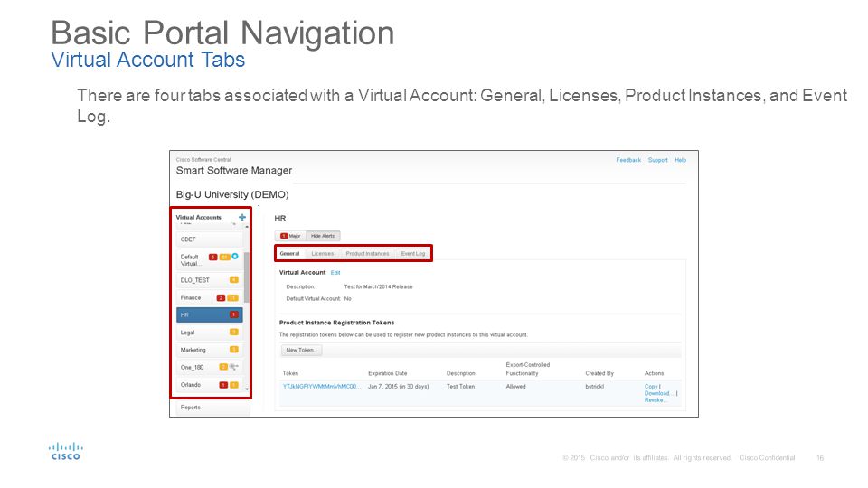Screen dimensions: 868x488
Task: Click orange alert badge on Orlando row
Action: [x=233, y=385]
